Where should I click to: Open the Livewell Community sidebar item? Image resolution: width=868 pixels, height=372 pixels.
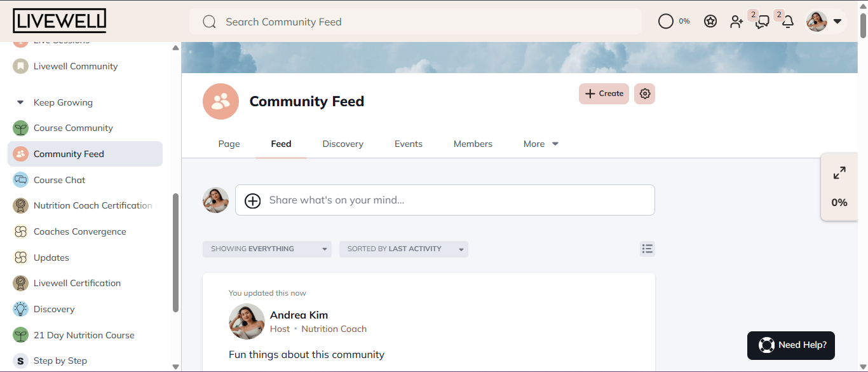tap(75, 65)
